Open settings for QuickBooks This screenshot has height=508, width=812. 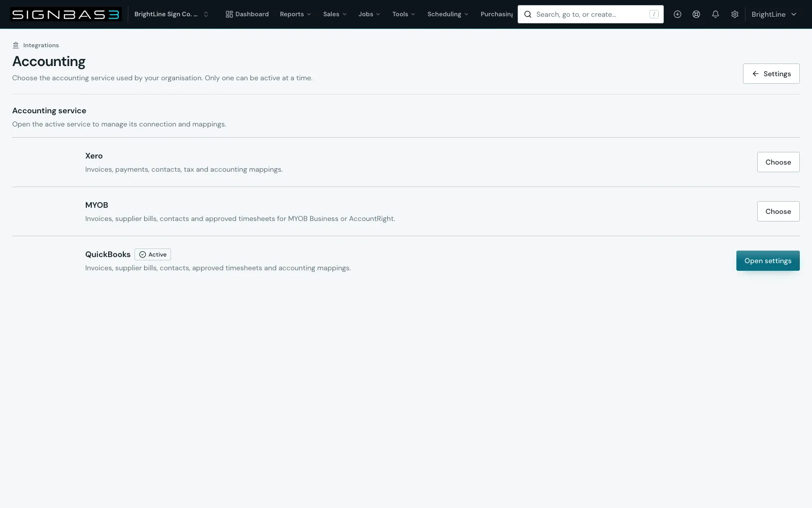tap(768, 261)
